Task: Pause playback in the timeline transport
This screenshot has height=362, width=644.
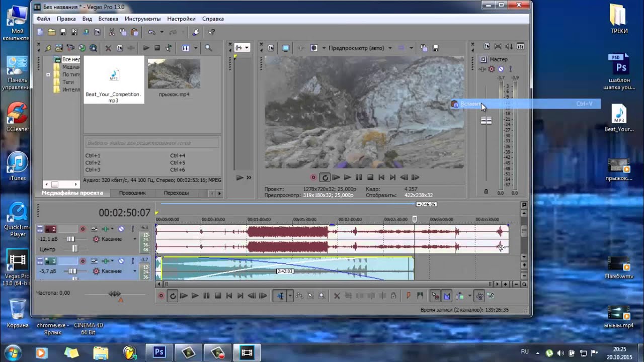Action: pyautogui.click(x=206, y=296)
